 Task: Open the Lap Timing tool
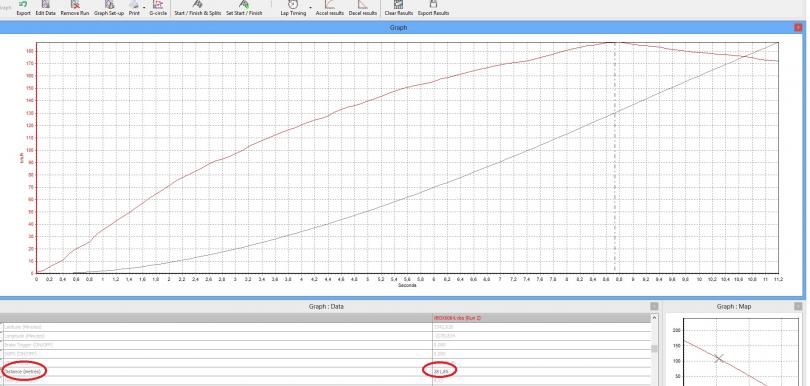point(293,8)
